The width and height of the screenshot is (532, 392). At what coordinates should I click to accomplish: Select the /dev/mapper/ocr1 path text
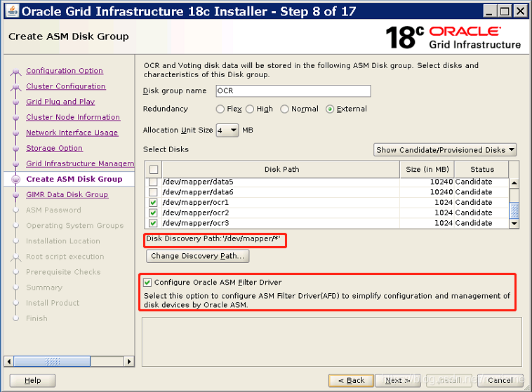[x=196, y=203]
